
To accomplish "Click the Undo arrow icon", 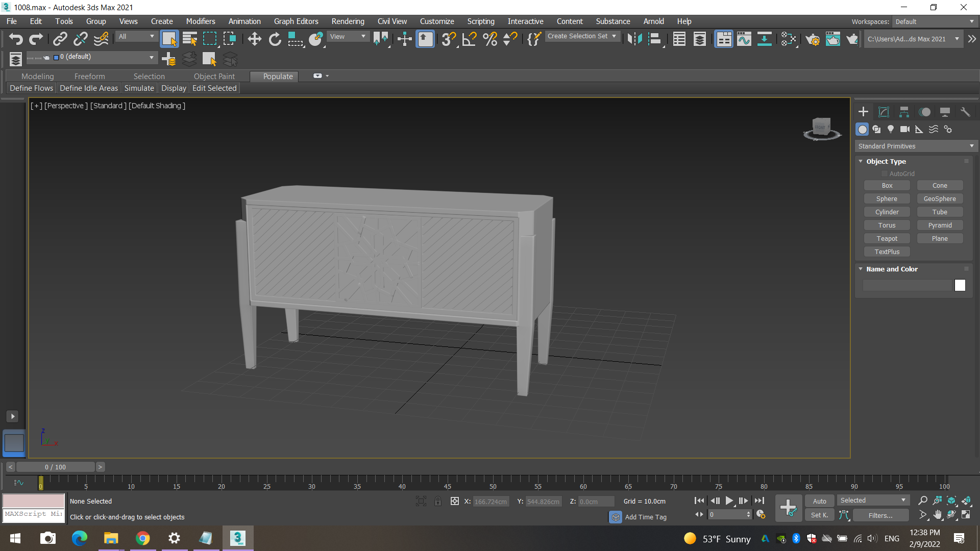I will (x=15, y=39).
